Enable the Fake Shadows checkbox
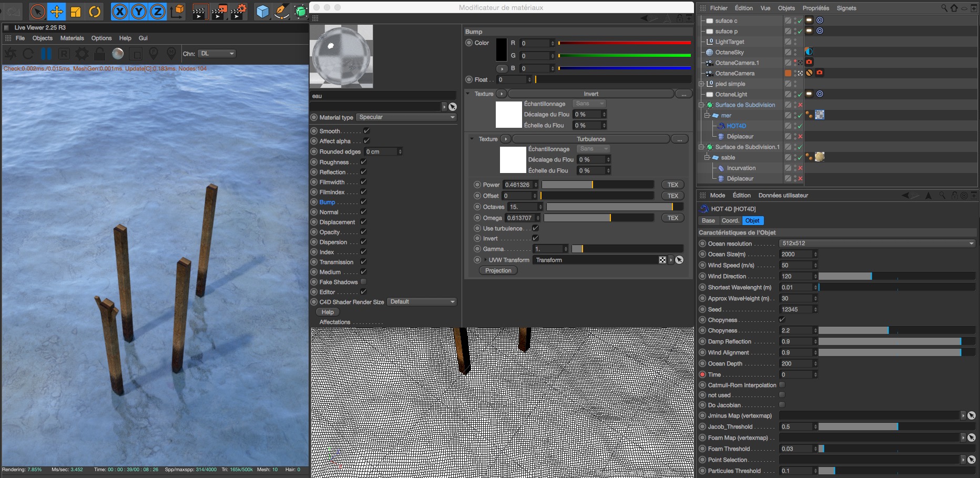980x478 pixels. pyautogui.click(x=363, y=282)
